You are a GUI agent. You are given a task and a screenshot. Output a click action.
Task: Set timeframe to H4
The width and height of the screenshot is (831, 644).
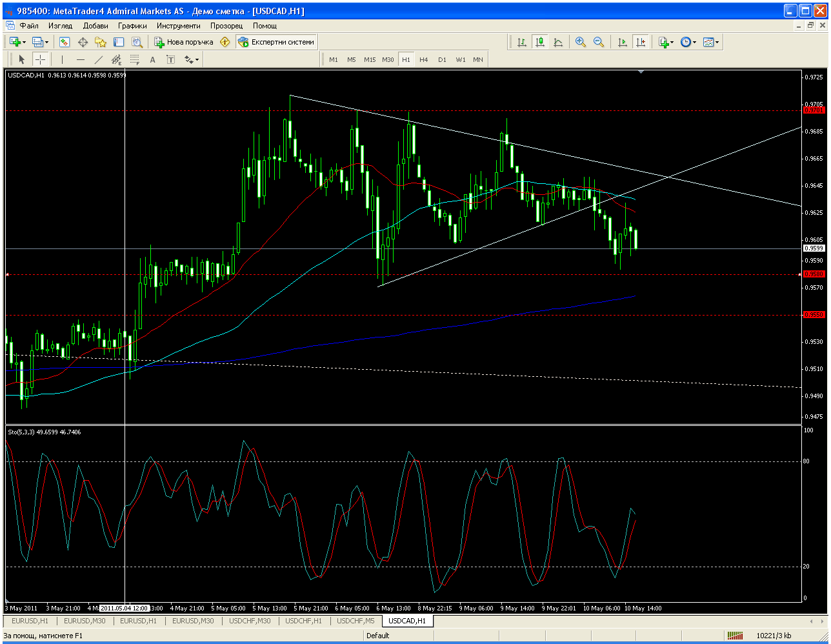click(x=424, y=59)
